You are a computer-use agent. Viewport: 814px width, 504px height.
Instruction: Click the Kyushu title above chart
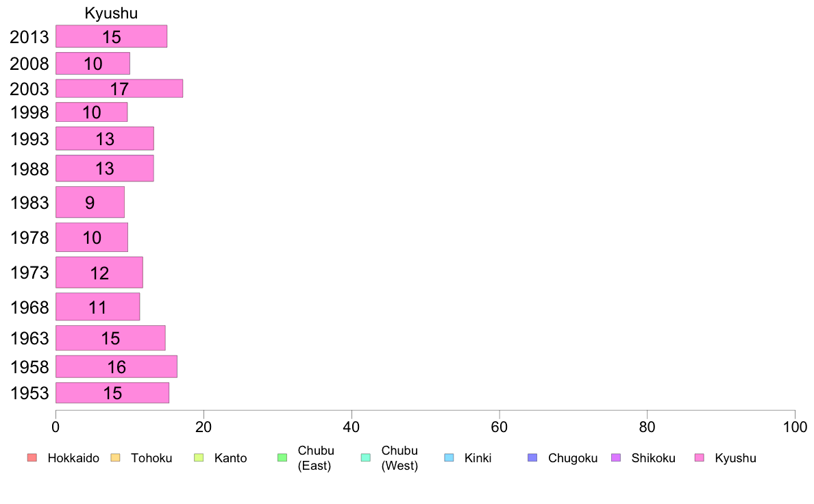(111, 13)
